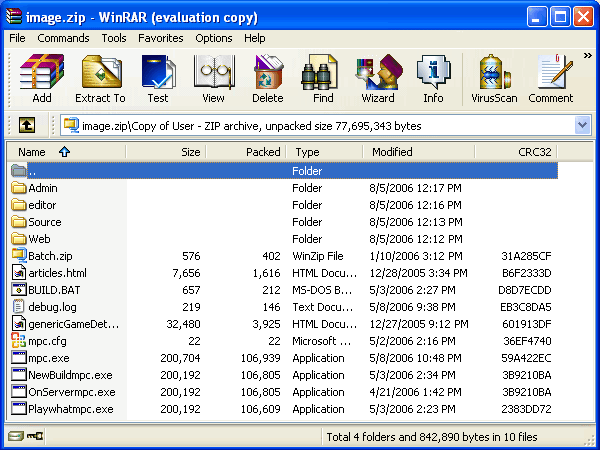
Task: Select the file name 'OnServermpc.exe'
Action: click(72, 392)
